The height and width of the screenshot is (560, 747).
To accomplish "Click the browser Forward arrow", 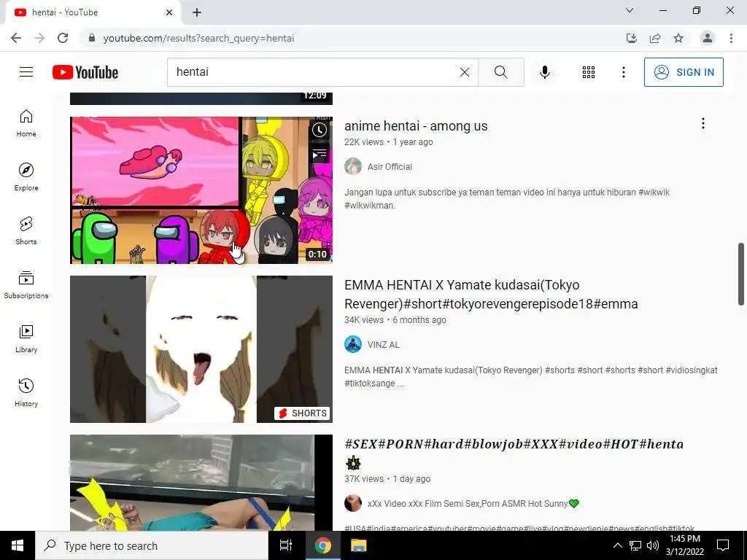I will pyautogui.click(x=39, y=38).
